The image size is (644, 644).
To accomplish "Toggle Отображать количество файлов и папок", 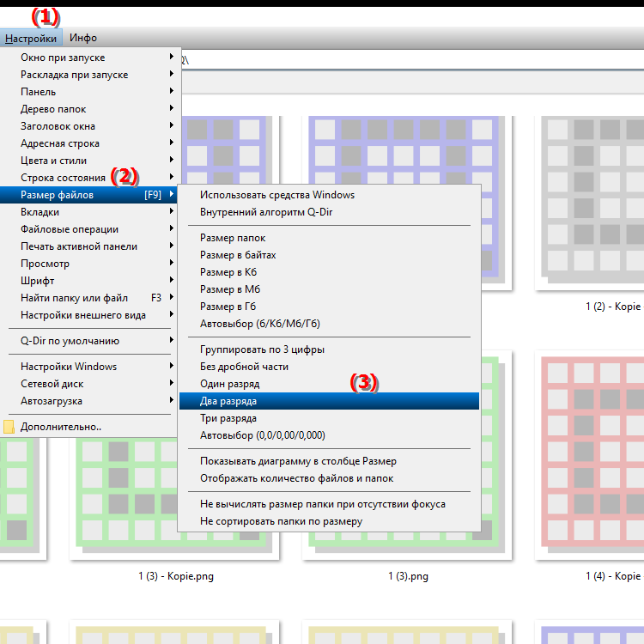I will pos(329,479).
